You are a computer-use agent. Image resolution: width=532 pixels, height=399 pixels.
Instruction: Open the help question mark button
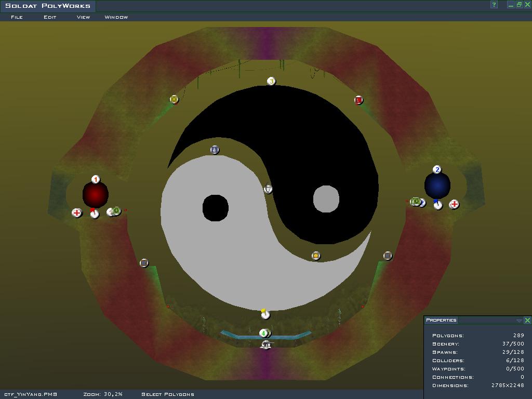494,5
